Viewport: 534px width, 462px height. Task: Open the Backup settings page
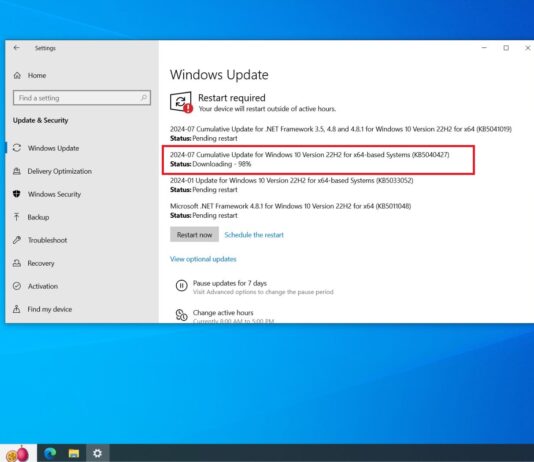[38, 217]
